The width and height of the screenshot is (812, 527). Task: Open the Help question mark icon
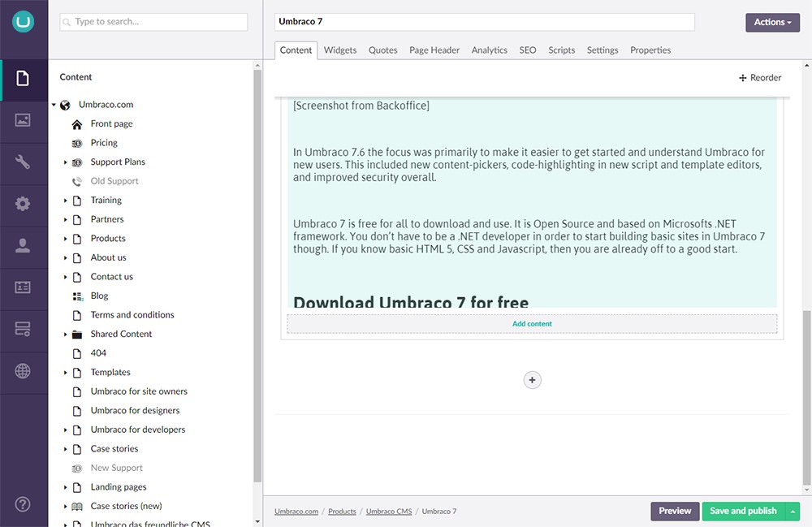click(23, 503)
